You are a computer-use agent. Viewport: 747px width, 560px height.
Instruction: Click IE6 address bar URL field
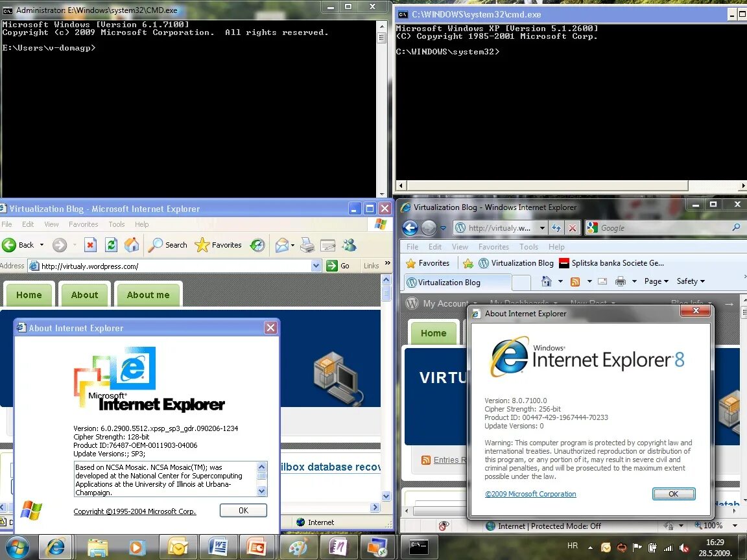[x=169, y=266]
